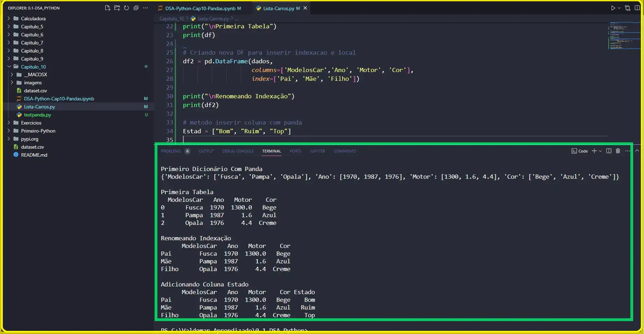Screen dimensions: 644x334
Task: Click the code minimap preview
Action: 624,36
